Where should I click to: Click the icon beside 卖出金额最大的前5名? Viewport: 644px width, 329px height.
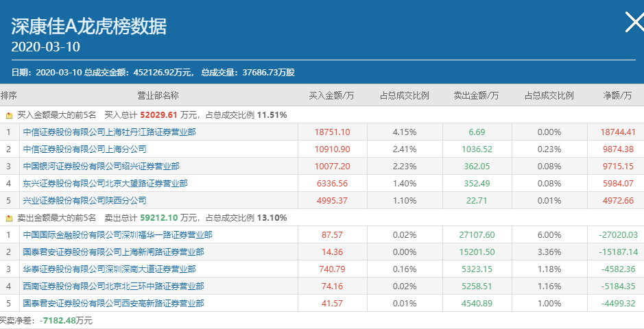tap(10, 218)
